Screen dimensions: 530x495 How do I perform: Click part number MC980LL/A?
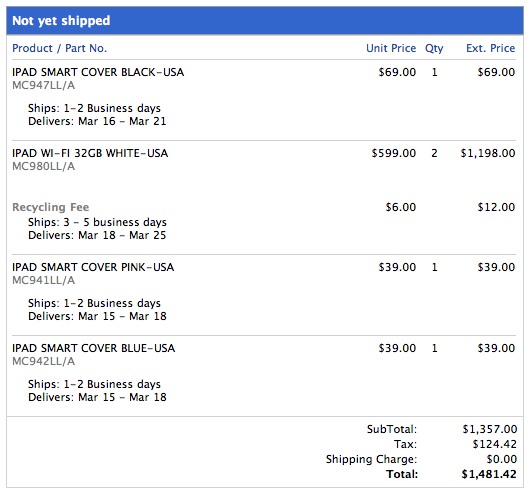coord(44,166)
